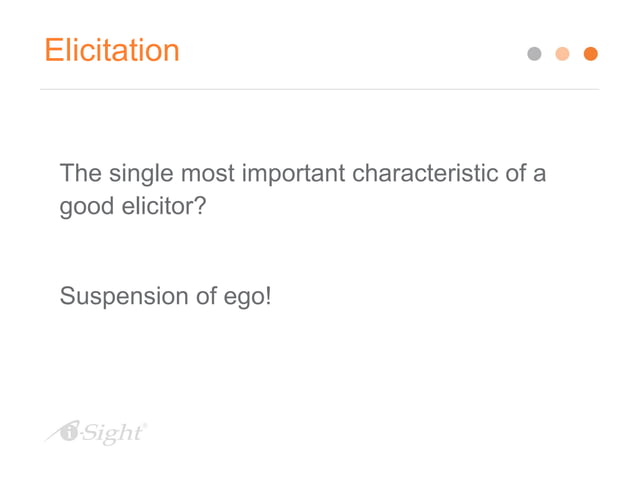Click the word "most" in the question
The height and width of the screenshot is (478, 638).
207,174
